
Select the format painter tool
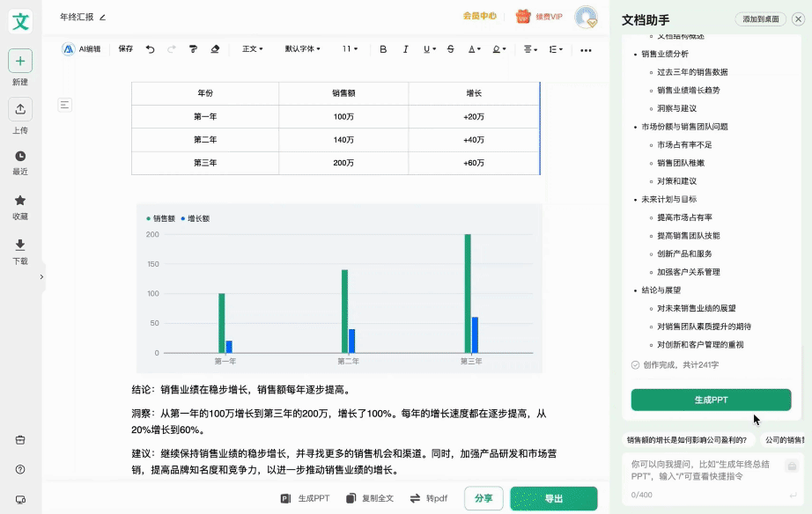[192, 50]
